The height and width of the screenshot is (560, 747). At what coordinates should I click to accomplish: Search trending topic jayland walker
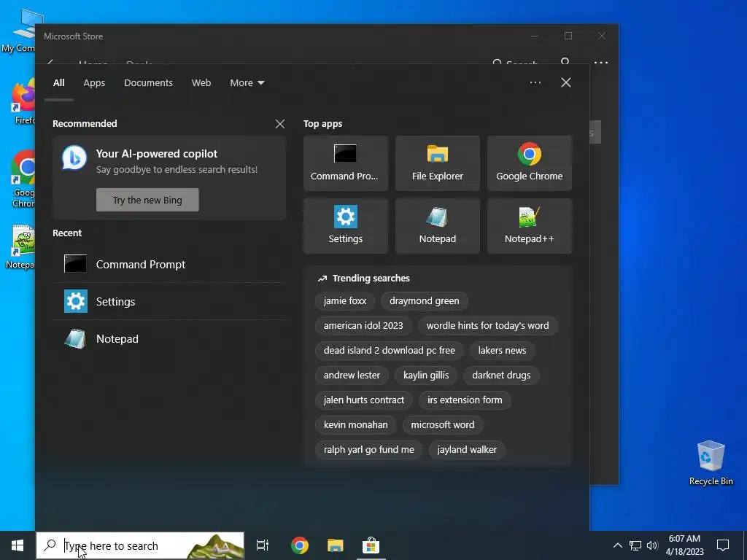pos(468,449)
